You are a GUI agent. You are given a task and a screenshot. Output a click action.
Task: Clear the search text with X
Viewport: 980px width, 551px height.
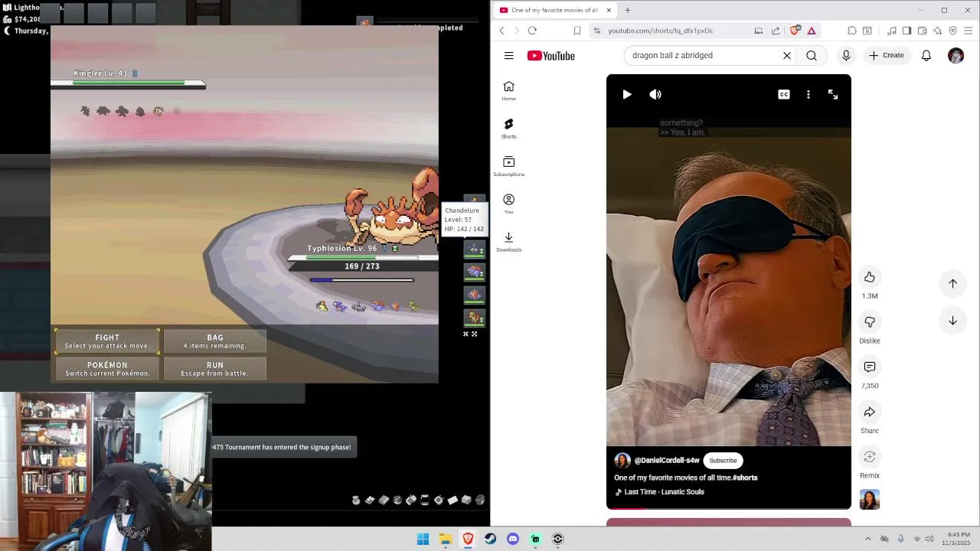pos(786,55)
